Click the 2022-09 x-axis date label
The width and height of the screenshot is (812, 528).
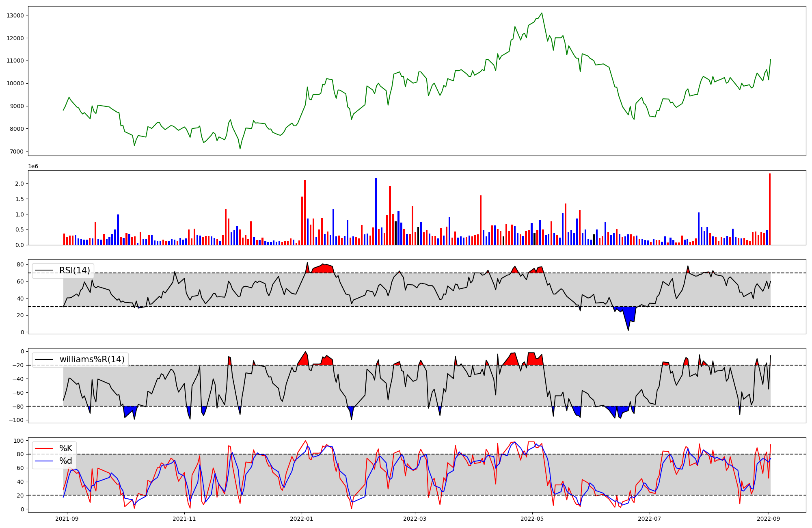coord(768,519)
